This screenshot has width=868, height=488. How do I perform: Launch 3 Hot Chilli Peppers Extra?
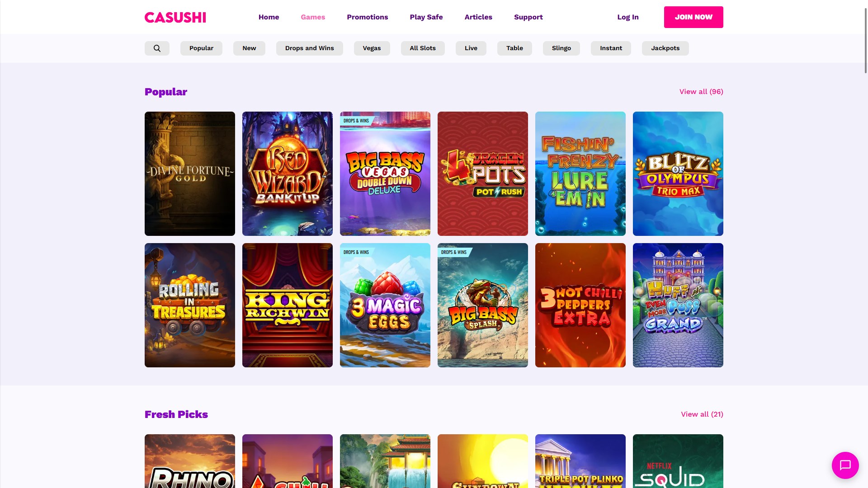(580, 305)
